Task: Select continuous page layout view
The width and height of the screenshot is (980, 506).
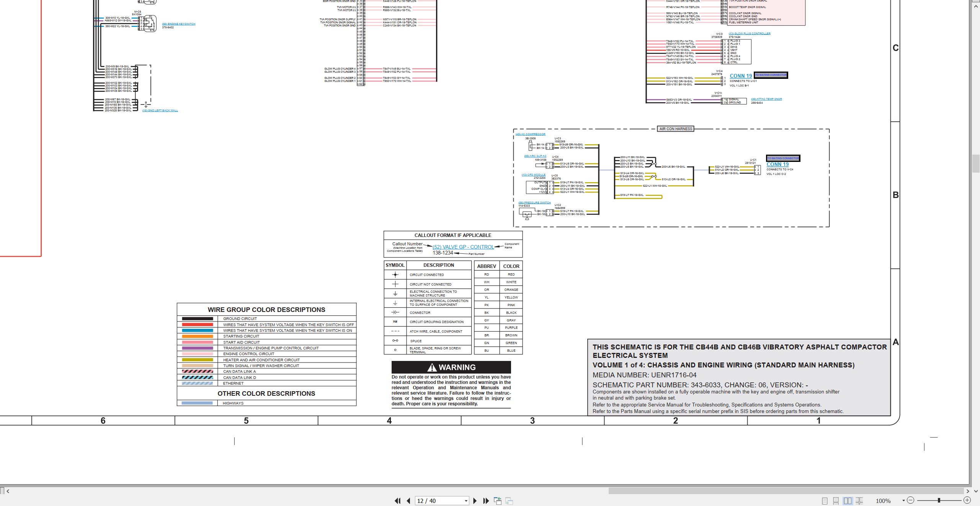Action: tap(836, 501)
